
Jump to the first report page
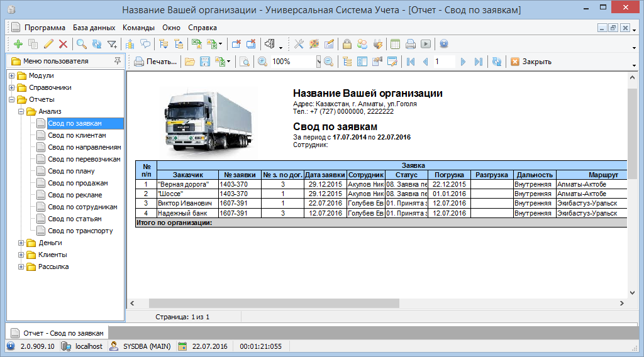(x=411, y=62)
